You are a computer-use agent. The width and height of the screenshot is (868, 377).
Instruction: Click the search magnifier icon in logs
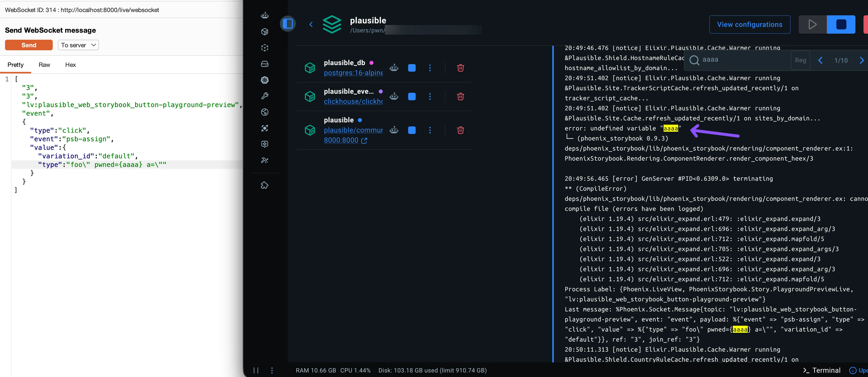click(694, 60)
